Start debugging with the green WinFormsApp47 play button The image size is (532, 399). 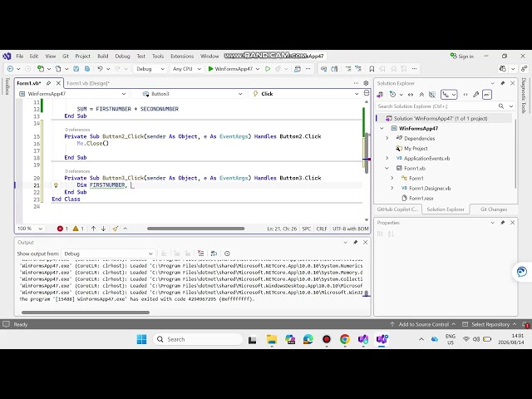point(230,69)
